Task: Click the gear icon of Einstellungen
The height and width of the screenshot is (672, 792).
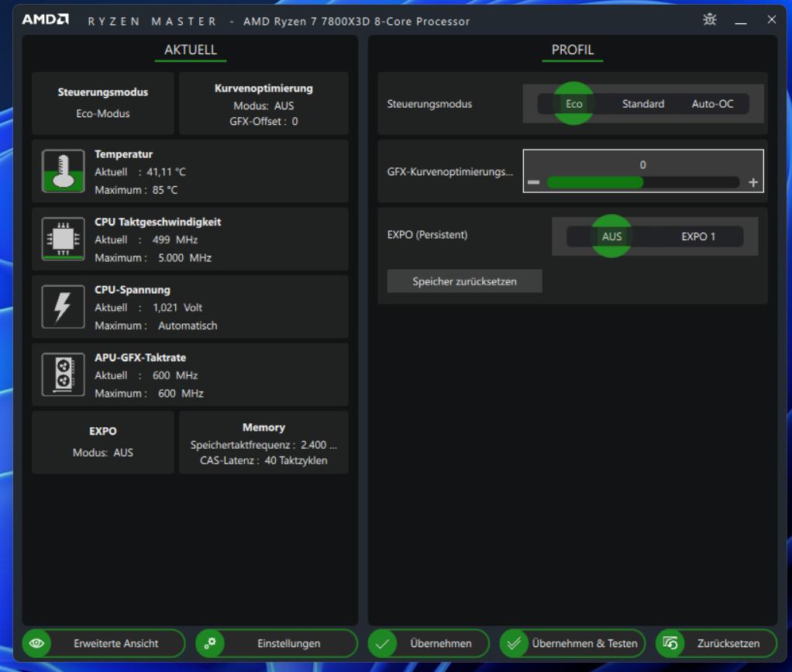Action: point(209,643)
